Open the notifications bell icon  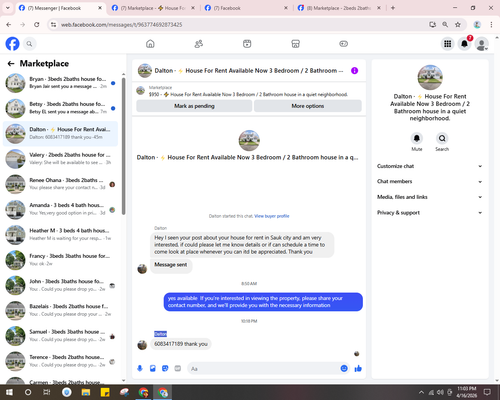pyautogui.click(x=464, y=44)
